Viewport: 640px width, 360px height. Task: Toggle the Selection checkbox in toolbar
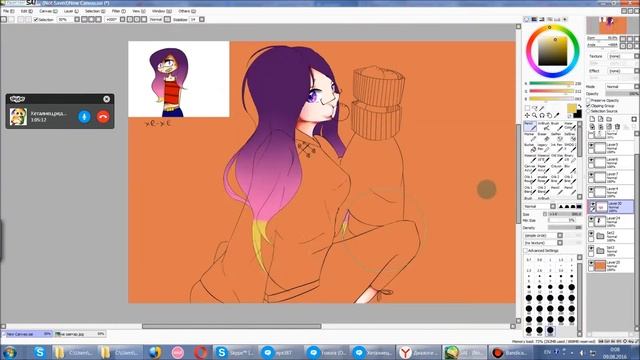point(36,19)
